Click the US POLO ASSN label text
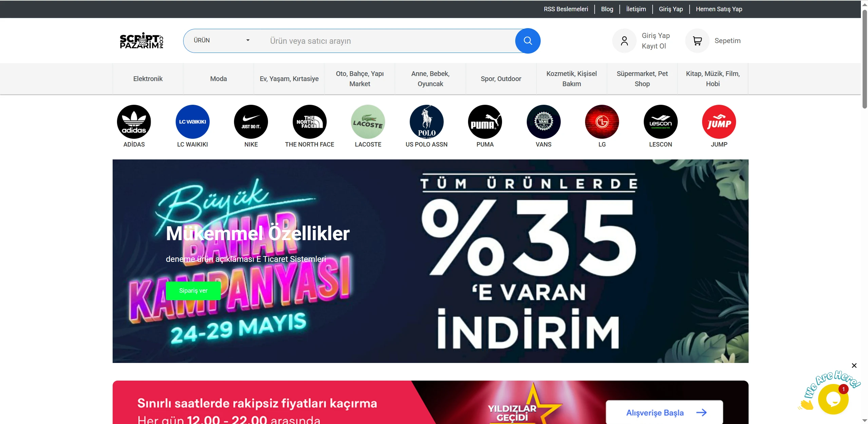Screen dimensions: 868x424 coord(427,144)
